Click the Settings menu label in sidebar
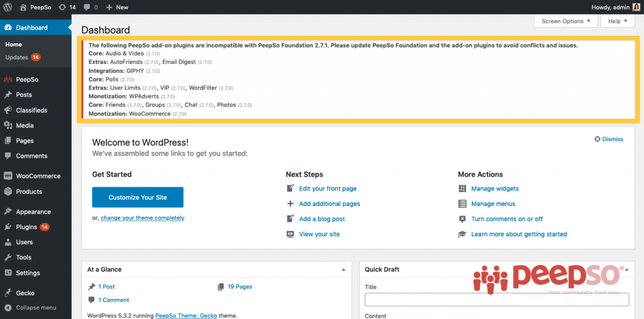 pos(28,273)
